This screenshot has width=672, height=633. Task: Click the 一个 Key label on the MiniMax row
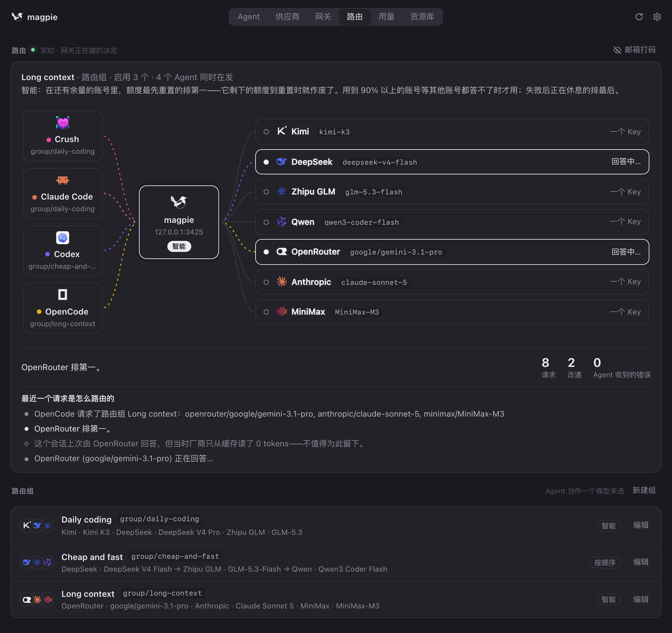click(625, 312)
